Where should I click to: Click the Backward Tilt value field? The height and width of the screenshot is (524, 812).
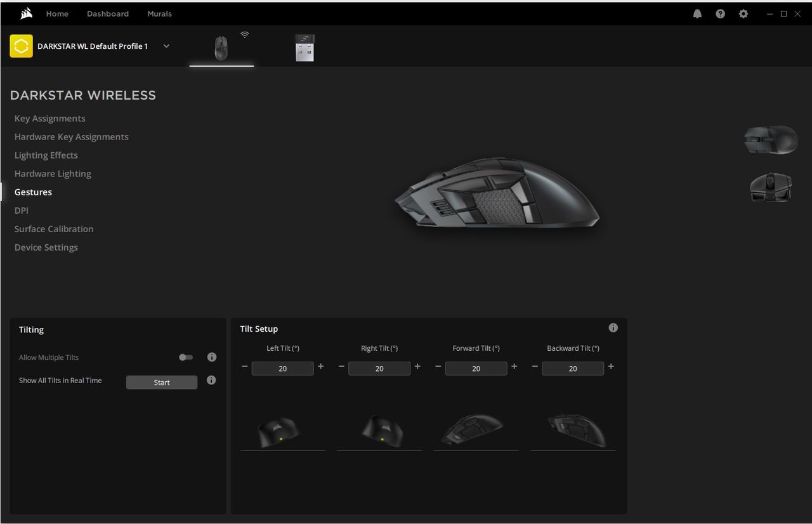pyautogui.click(x=573, y=369)
